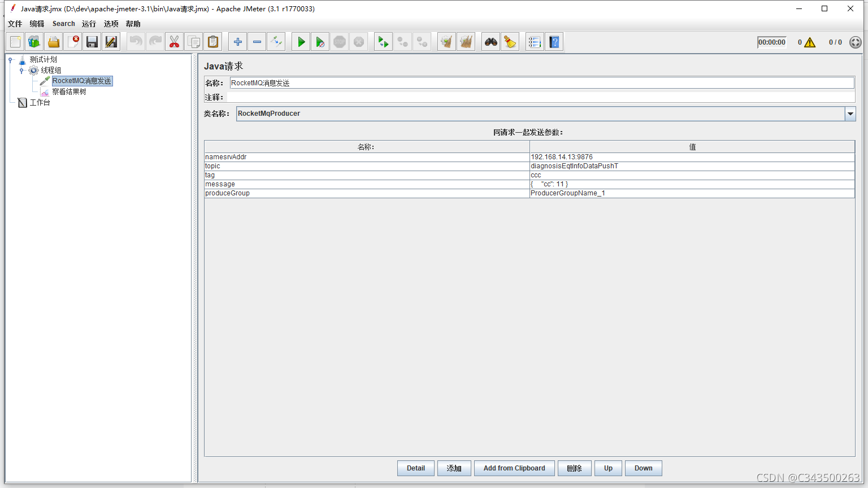
Task: Click the Detail button
Action: click(416, 468)
